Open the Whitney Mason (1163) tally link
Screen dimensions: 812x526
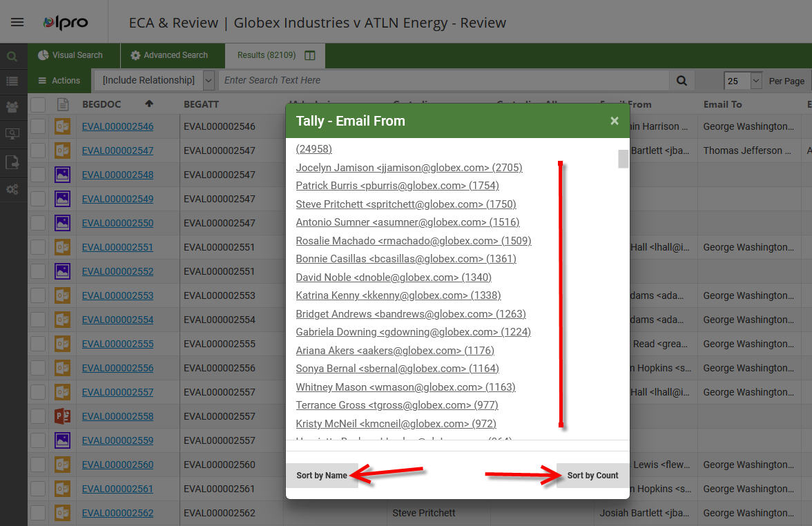(405, 387)
